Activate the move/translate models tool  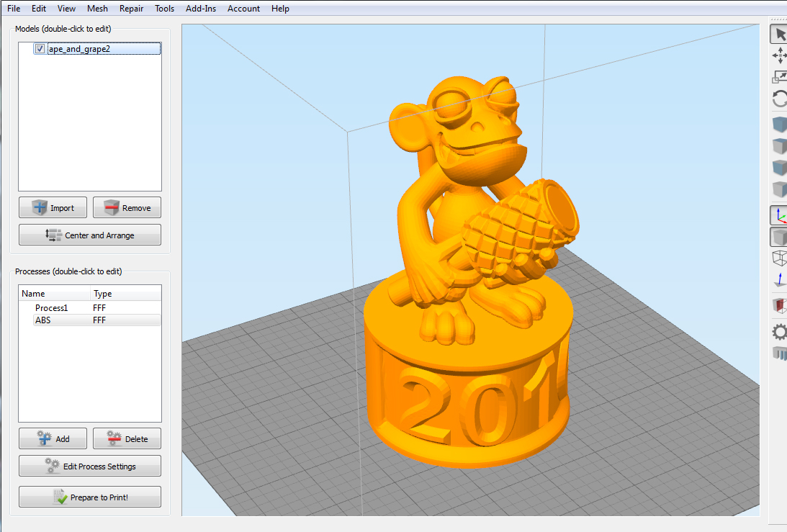[x=780, y=55]
